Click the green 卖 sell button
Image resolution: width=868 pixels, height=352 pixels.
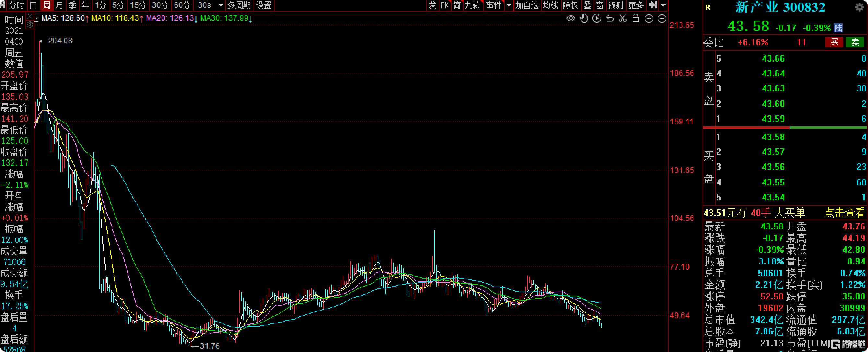(855, 42)
